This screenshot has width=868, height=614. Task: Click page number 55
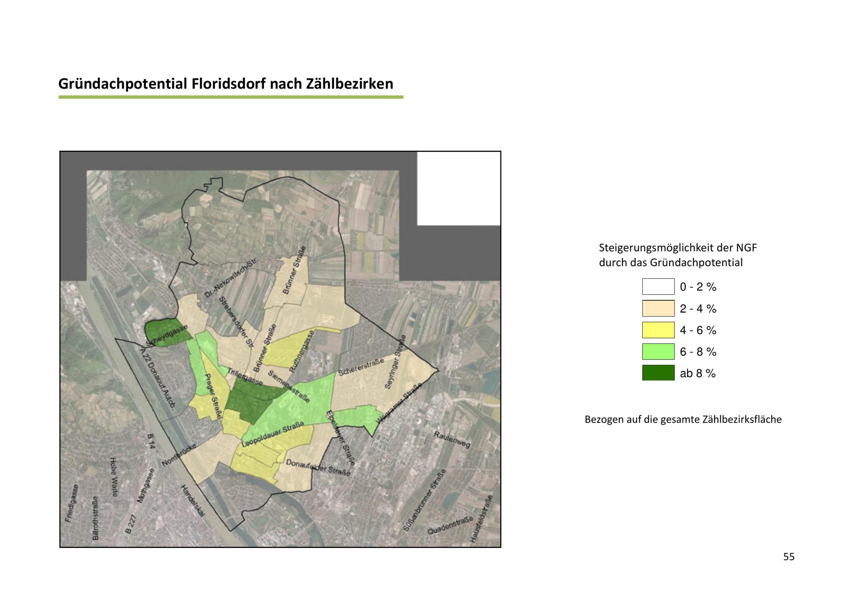[789, 557]
